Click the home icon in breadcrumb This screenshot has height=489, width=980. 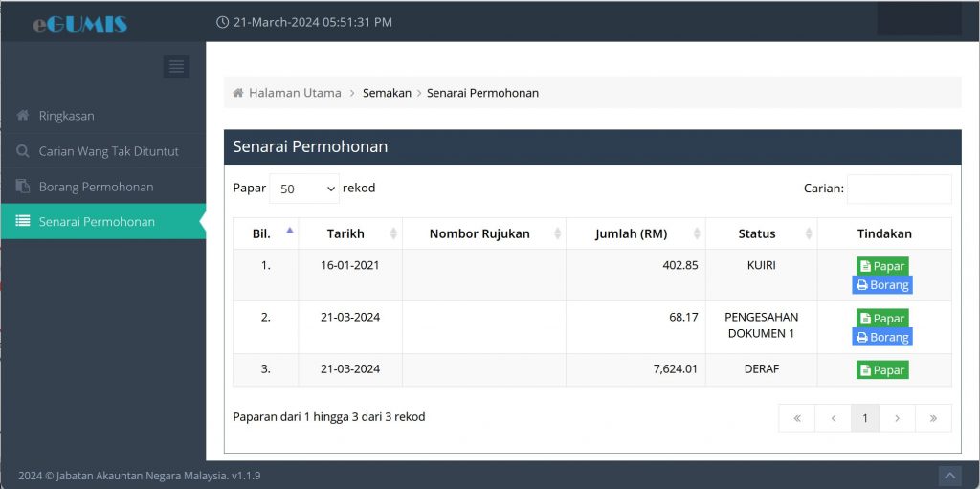[x=237, y=93]
